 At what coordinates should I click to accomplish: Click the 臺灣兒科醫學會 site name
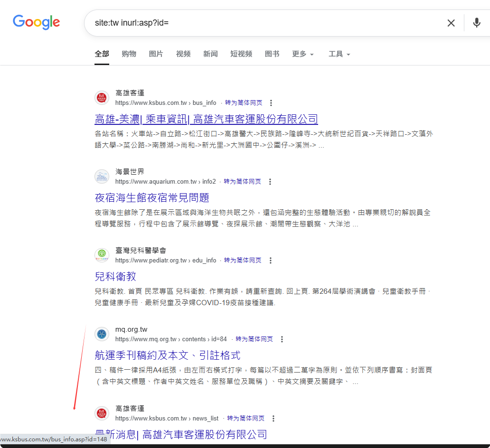click(x=141, y=250)
